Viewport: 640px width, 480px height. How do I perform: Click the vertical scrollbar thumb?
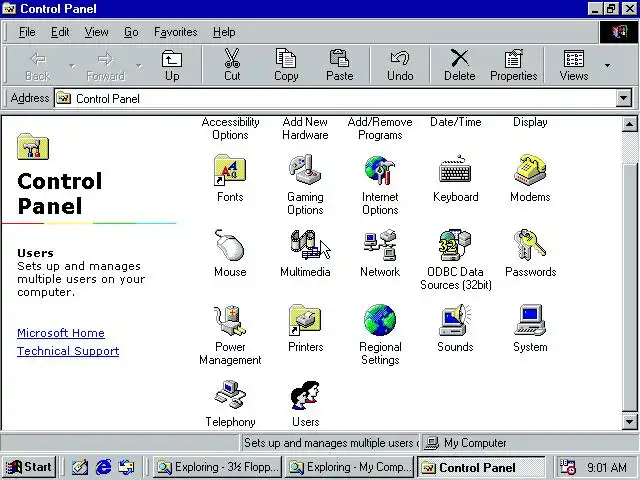click(x=629, y=287)
